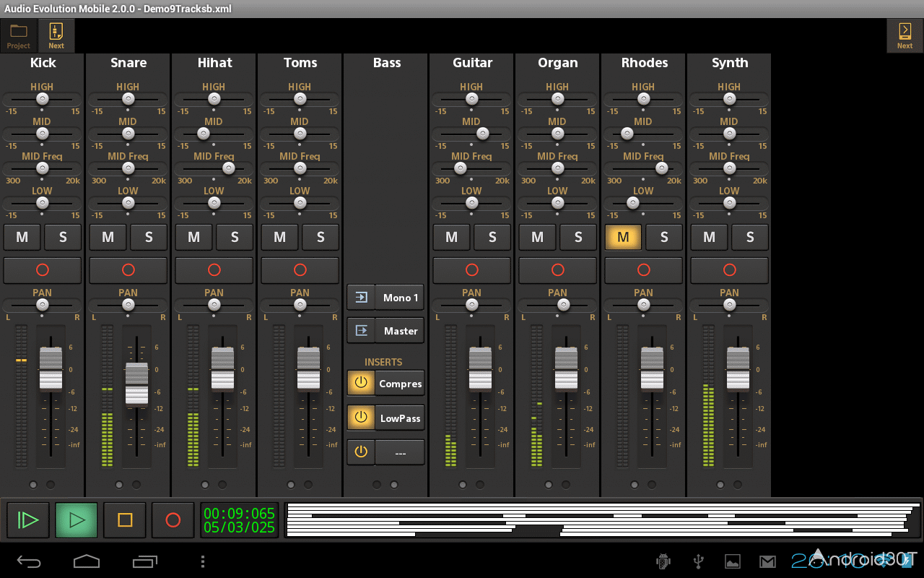Screen dimensions: 924x578
Task: Mute the Snare track
Action: coord(108,237)
